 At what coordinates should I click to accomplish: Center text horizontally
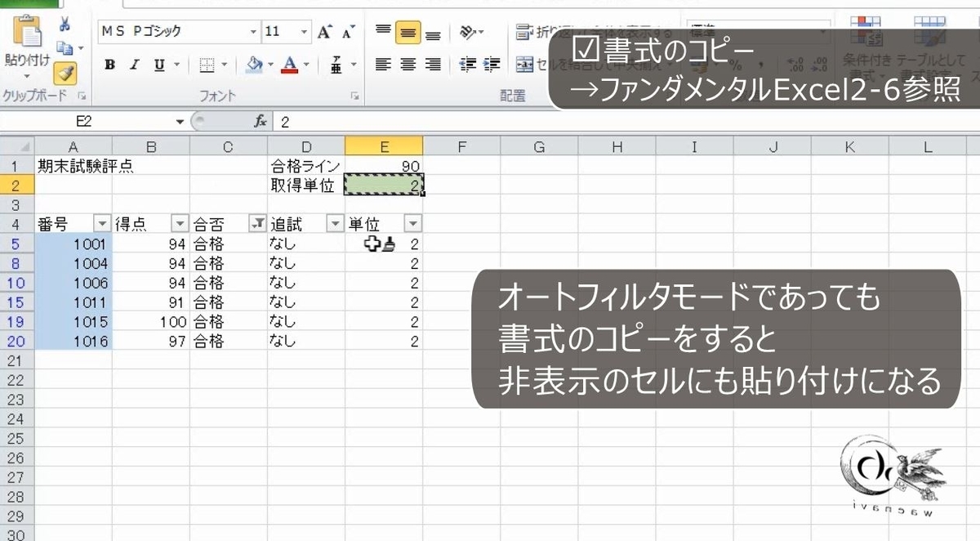[x=408, y=65]
